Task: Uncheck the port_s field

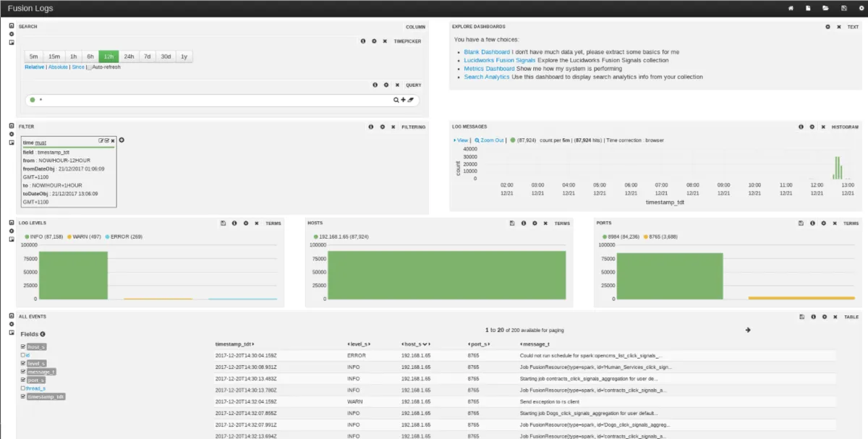Action: [x=22, y=380]
